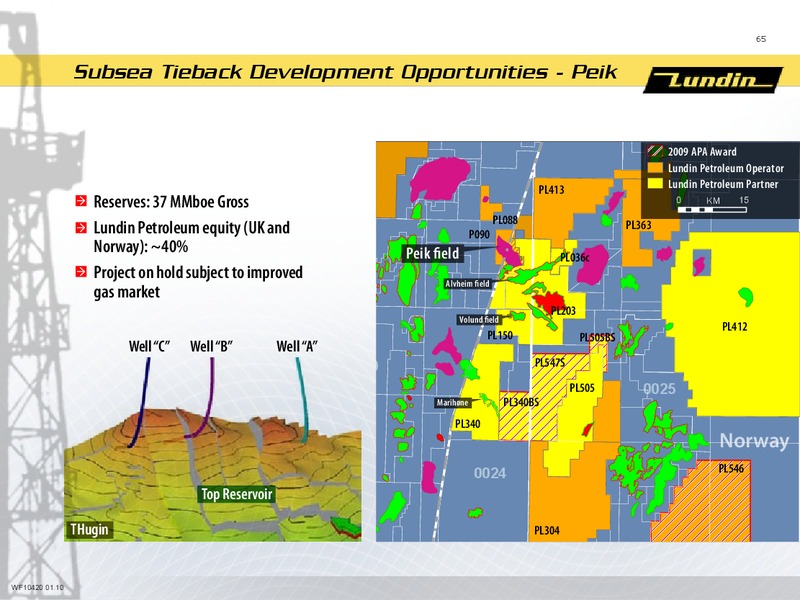The height and width of the screenshot is (600, 800).
Task: Click the red arrow bullet beside Reserves
Action: (x=81, y=201)
